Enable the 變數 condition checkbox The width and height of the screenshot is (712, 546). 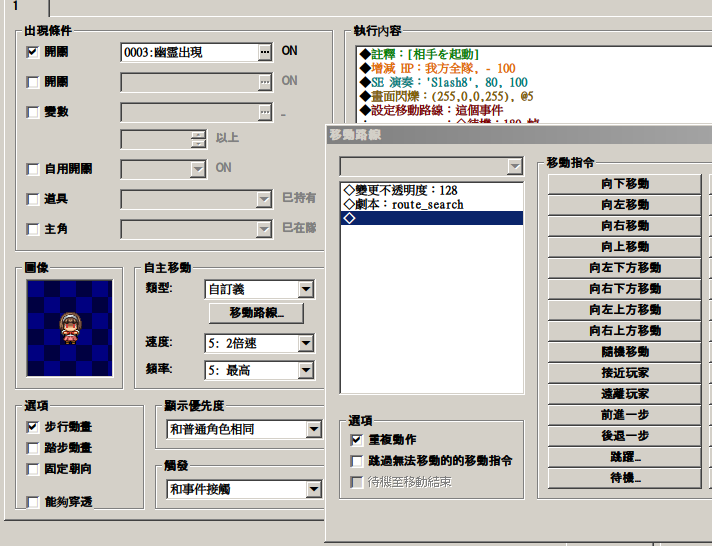33,112
